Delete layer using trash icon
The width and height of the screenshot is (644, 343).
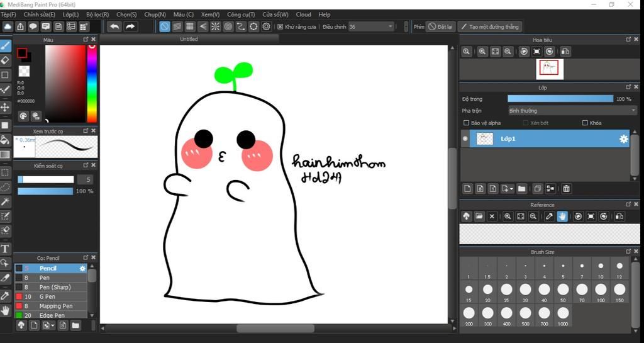tap(566, 188)
